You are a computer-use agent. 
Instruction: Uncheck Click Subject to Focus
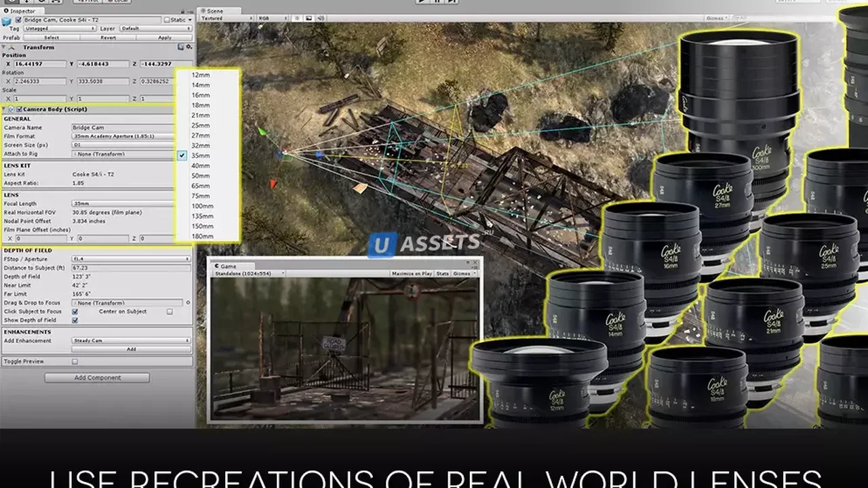75,312
